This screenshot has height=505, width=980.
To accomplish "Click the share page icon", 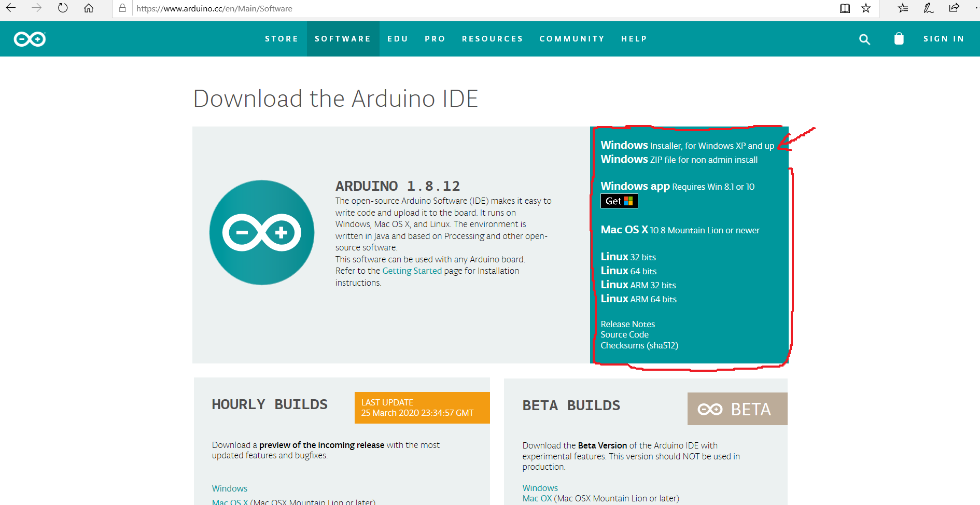I will coord(954,8).
